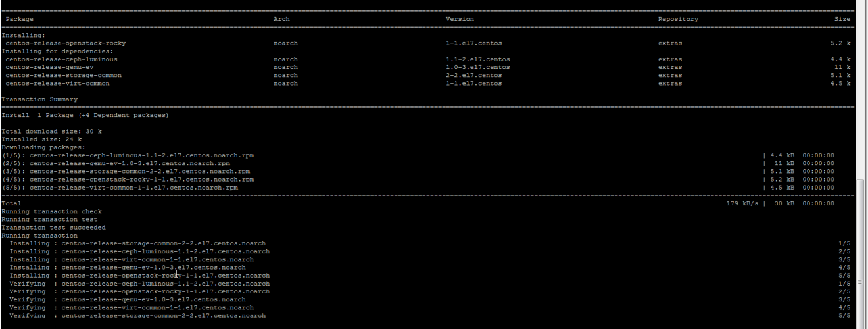Click the Package column header
This screenshot has height=329, width=868.
(x=19, y=20)
